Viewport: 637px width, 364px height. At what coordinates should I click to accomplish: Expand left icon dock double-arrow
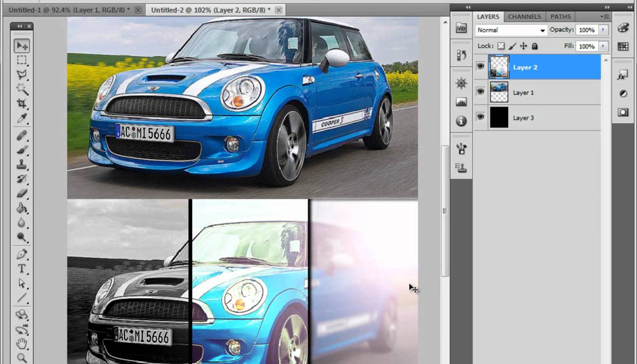(468, 7)
